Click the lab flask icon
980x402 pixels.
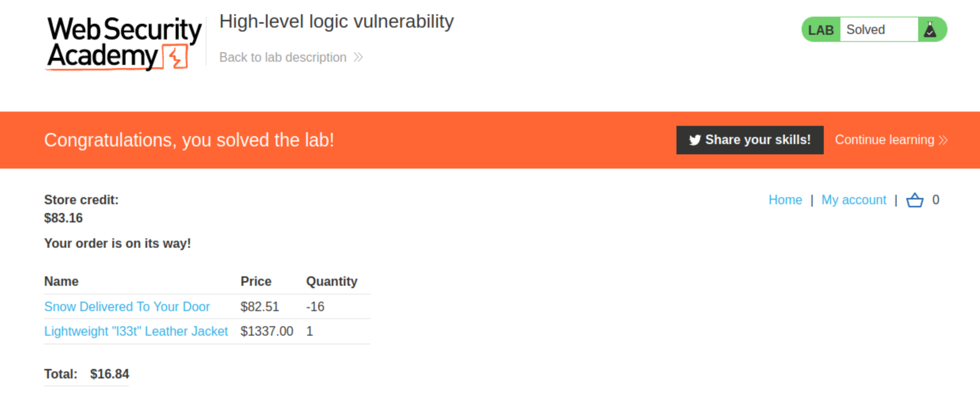tap(930, 29)
